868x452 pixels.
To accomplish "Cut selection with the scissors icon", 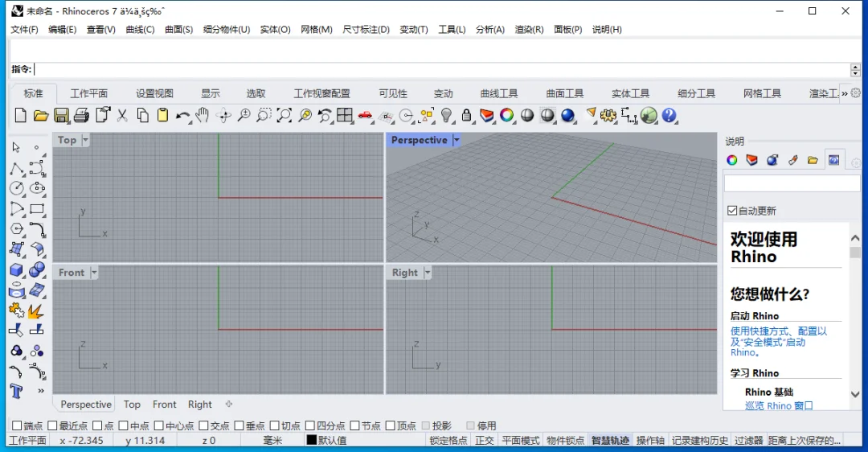I will [122, 115].
